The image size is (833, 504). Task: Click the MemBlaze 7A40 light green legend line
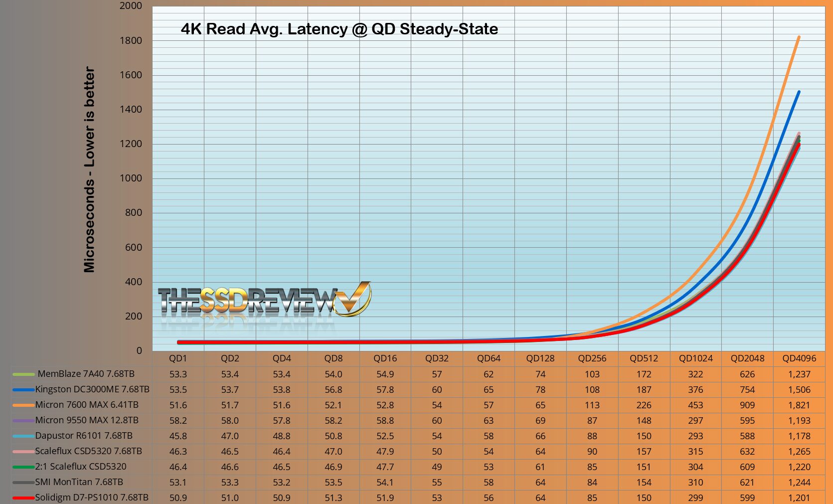pos(23,374)
